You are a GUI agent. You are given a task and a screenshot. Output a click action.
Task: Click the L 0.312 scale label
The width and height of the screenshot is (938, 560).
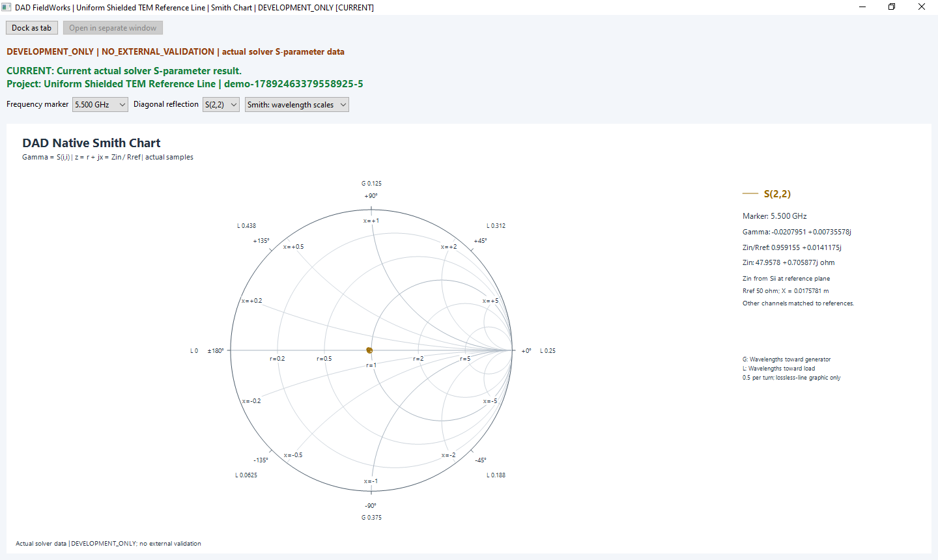(x=496, y=226)
